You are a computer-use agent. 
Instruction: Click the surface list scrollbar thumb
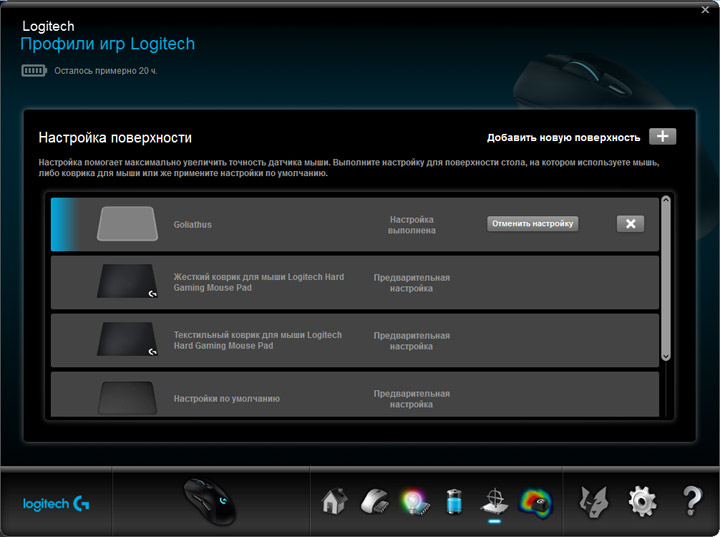pos(666,278)
